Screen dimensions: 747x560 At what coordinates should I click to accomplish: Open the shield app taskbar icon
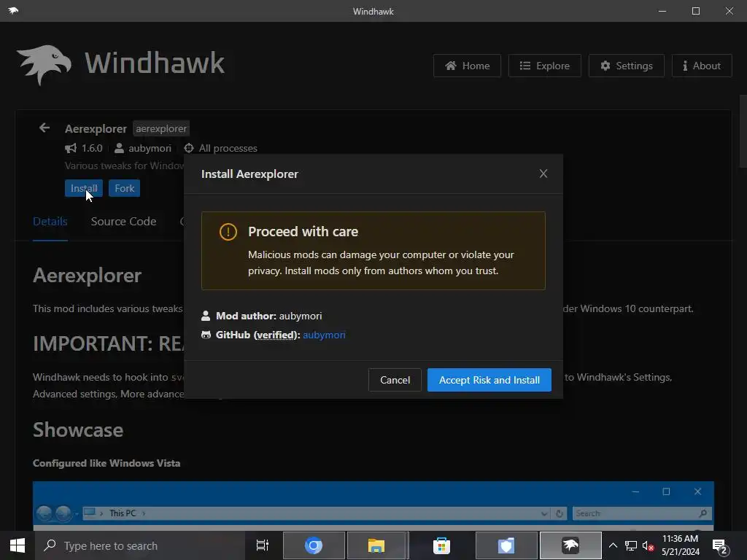pos(506,545)
